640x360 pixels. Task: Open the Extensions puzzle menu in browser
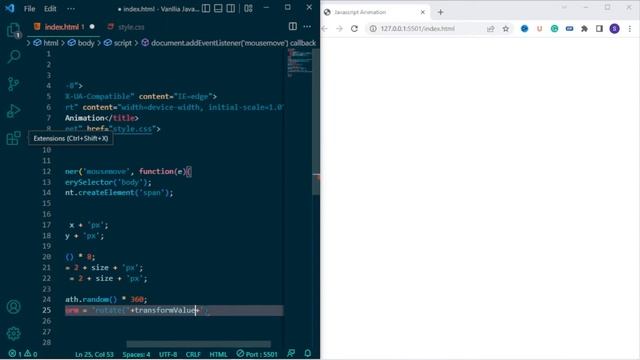pyautogui.click(x=584, y=29)
